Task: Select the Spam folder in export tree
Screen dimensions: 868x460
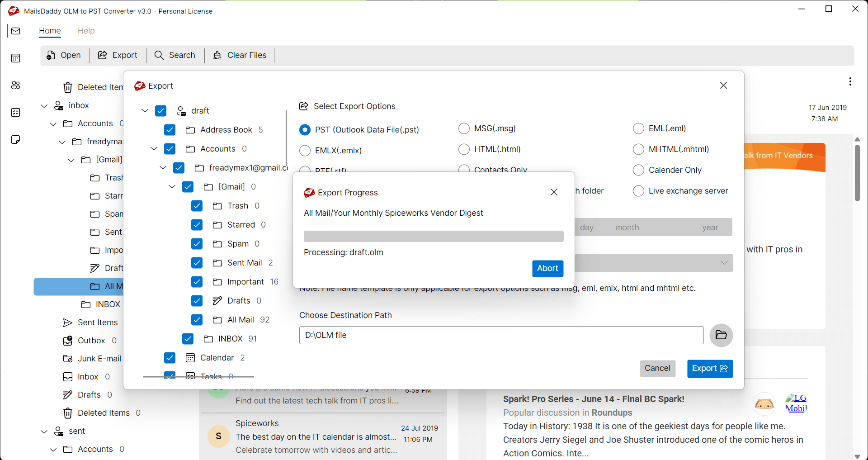Action: tap(238, 244)
